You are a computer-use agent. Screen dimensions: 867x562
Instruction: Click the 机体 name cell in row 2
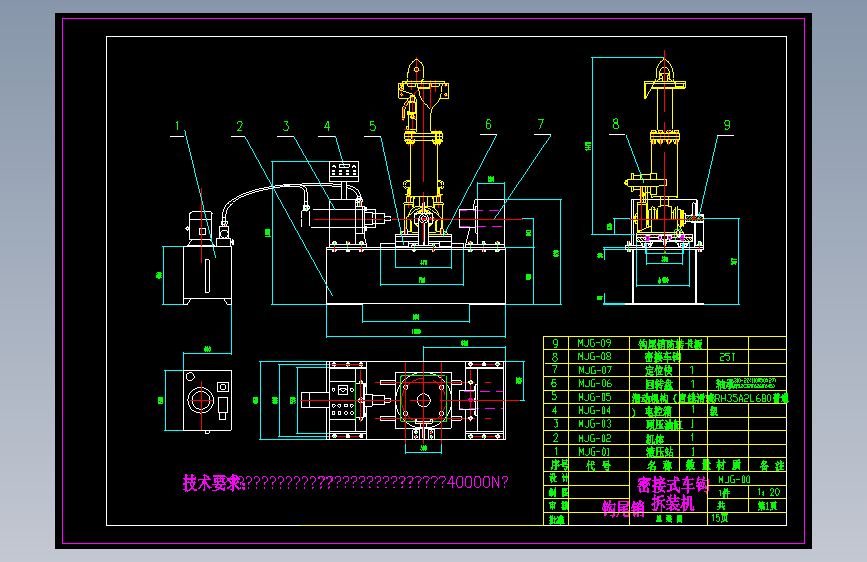click(x=655, y=439)
